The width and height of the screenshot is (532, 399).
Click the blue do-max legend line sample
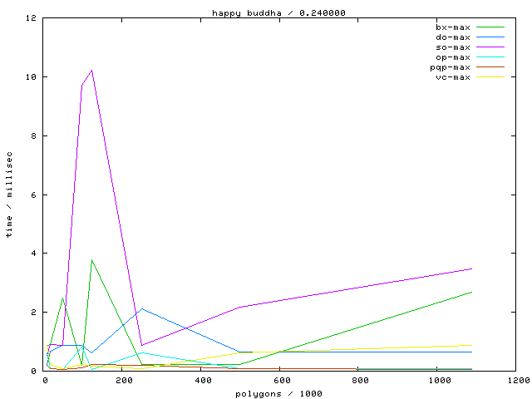click(491, 37)
